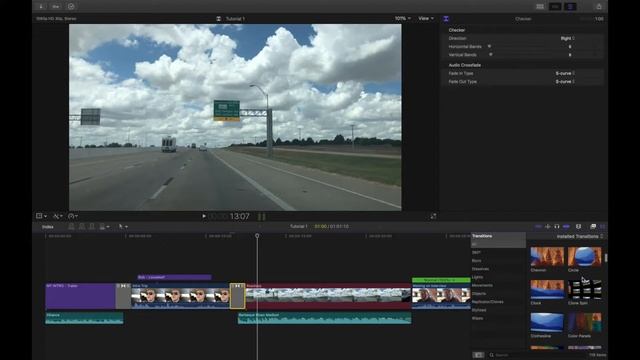Open background tasks checkmark icon
This screenshot has width=640, height=360.
tap(71, 6)
